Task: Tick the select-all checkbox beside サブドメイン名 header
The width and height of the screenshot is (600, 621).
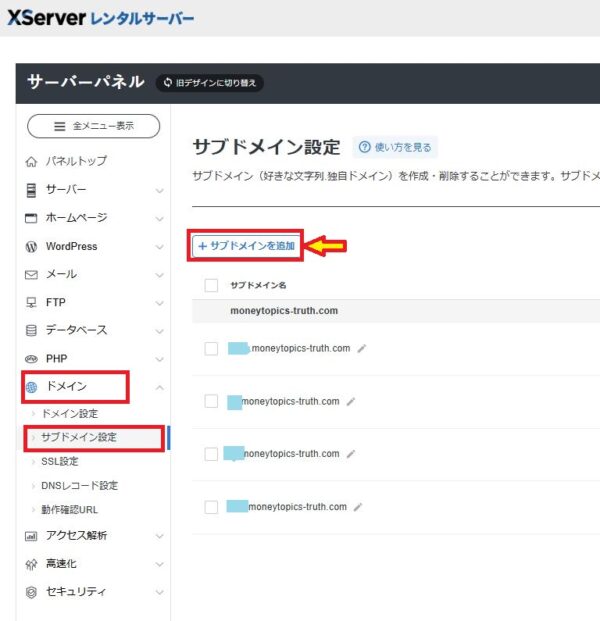Action: 211,285
